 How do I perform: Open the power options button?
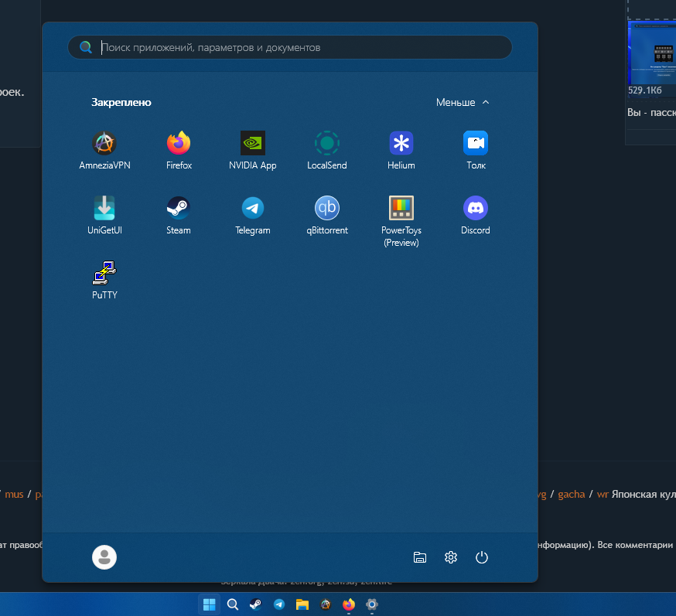[482, 557]
